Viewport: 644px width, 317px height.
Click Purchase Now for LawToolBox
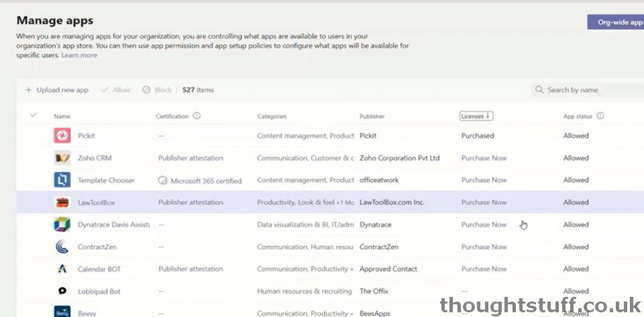coord(484,202)
